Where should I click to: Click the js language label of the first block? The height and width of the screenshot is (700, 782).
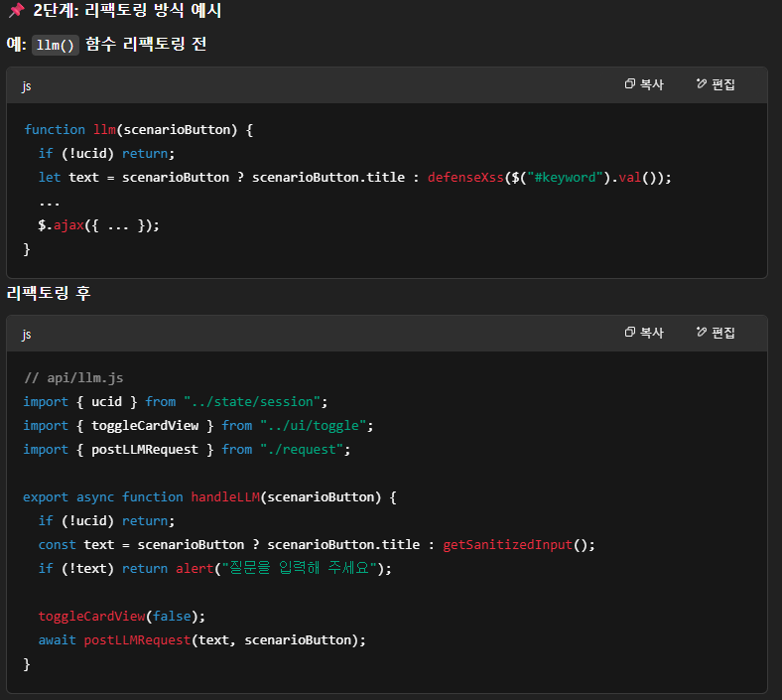[27, 86]
